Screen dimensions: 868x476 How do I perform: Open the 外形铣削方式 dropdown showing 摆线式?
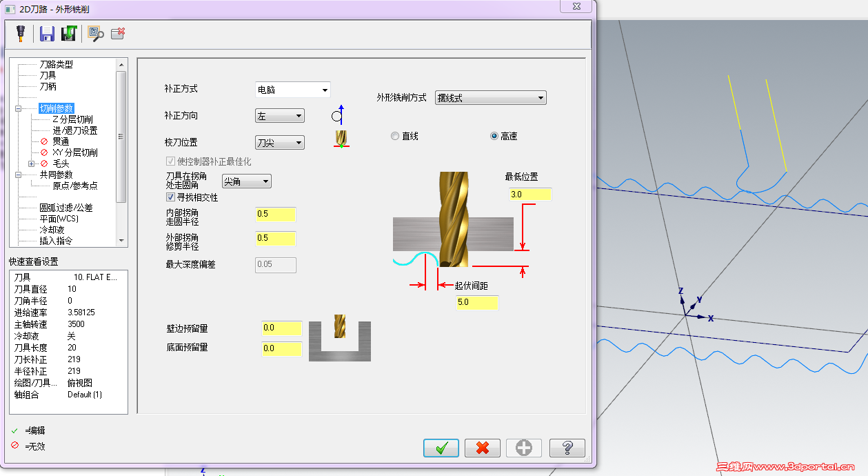(490, 98)
